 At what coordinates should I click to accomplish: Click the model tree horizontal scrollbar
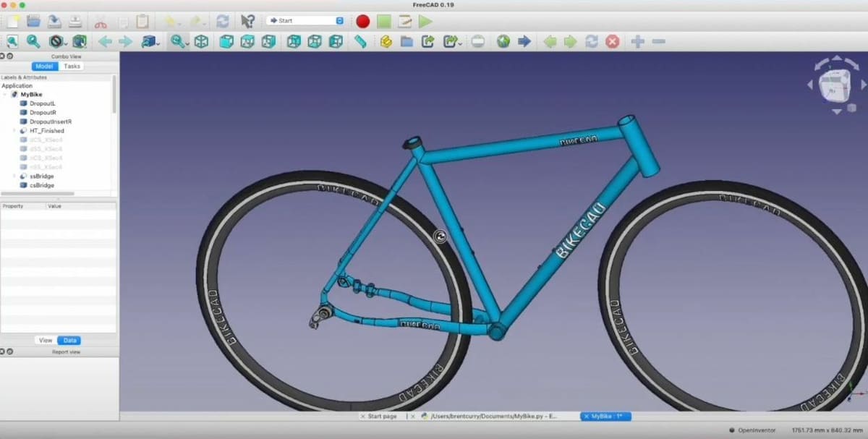[36, 193]
